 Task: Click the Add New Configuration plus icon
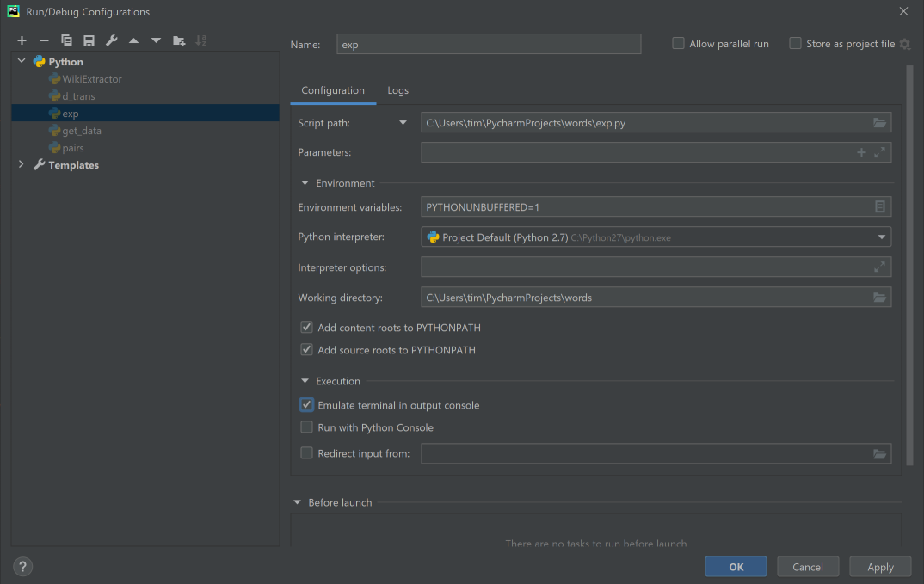[x=22, y=40]
